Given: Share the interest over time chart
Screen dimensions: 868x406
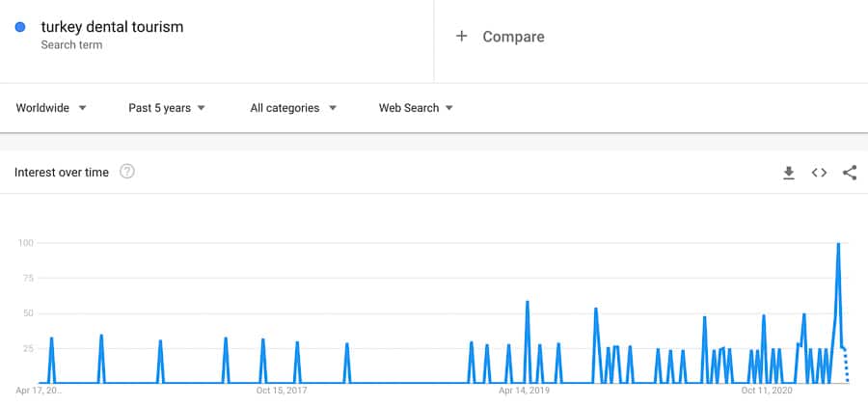Looking at the screenshot, I should [x=850, y=173].
